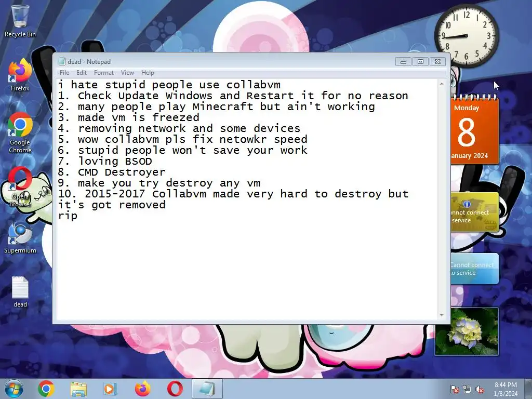Click "1. Check Update Windows and Restart" line
Image resolution: width=532 pixels, height=399 pixels.
click(x=233, y=96)
